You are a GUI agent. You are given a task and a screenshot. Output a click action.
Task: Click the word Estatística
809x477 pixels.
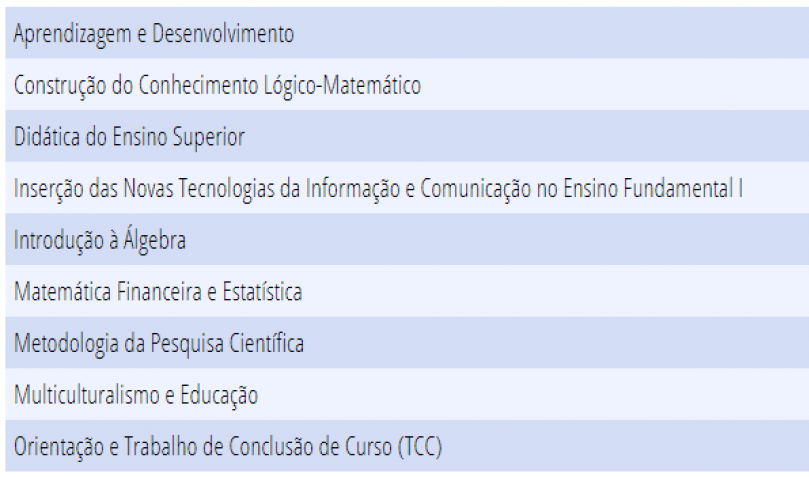point(262,291)
